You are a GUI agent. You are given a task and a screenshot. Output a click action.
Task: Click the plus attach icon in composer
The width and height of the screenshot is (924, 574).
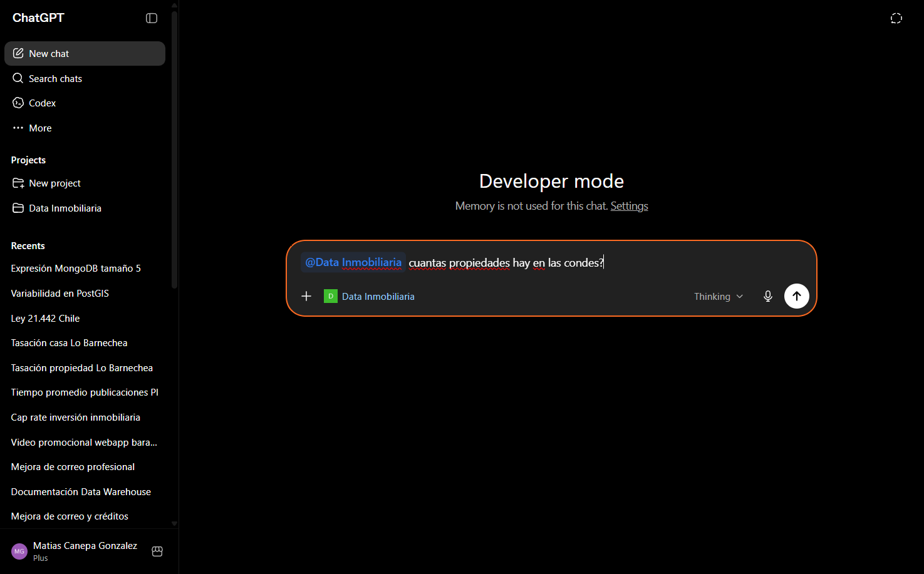click(306, 296)
